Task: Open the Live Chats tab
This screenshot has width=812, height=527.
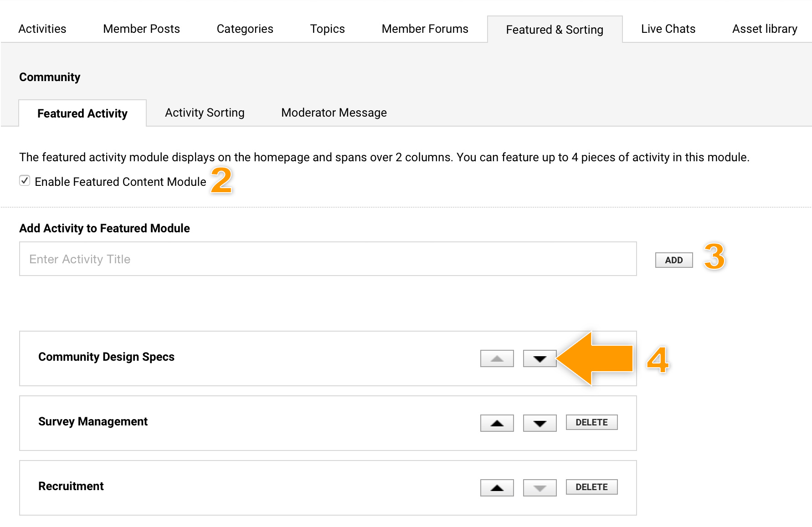Action: click(x=668, y=29)
